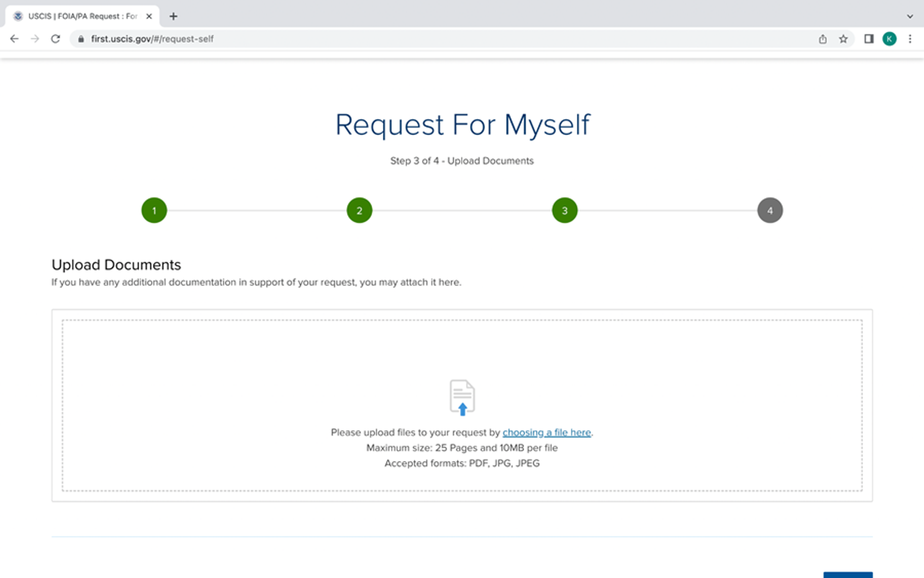Click 'Accepted formats: PDF, JPG, JPEG' text

(x=462, y=464)
